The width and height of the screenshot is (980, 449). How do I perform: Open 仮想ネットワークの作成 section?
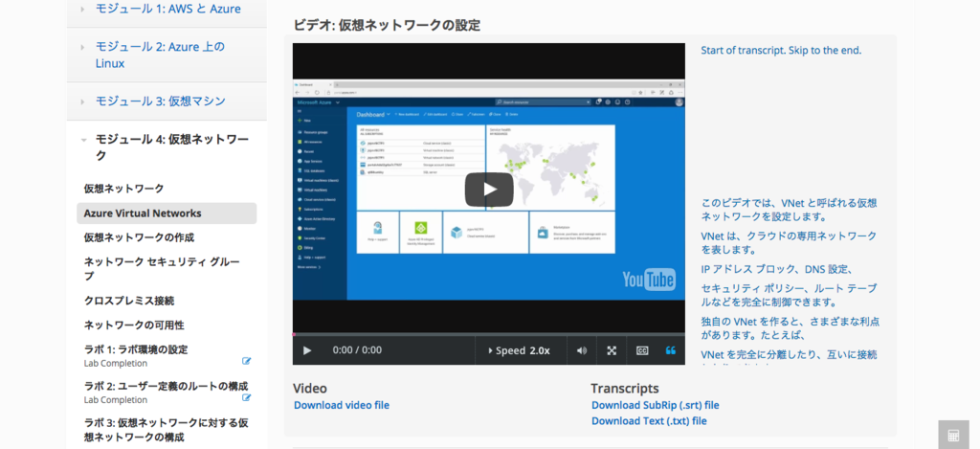[x=139, y=237]
